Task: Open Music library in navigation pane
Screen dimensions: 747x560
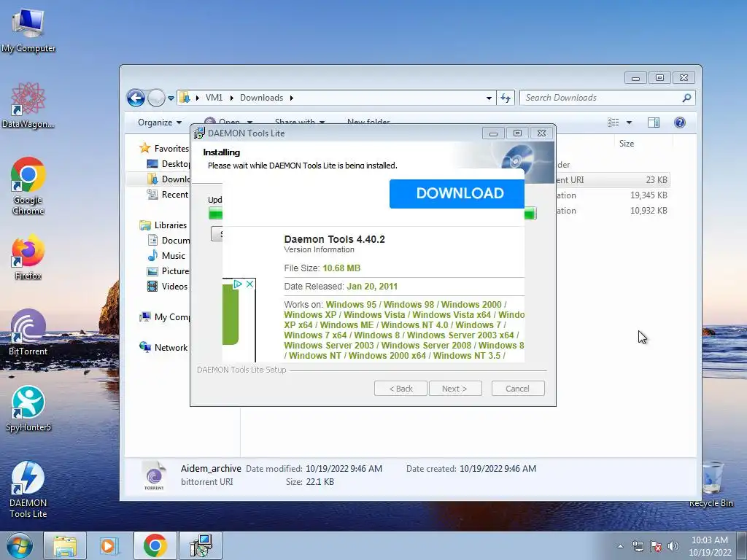Action: coord(166,256)
